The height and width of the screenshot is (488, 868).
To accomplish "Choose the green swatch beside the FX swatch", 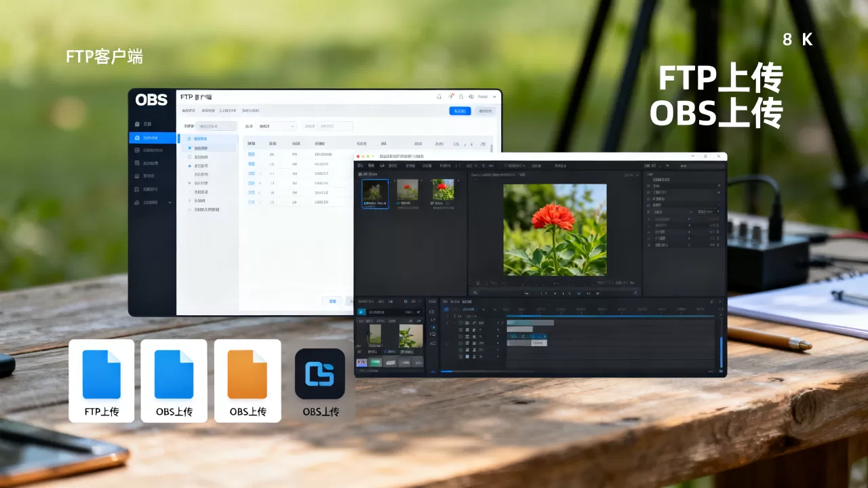I will 376,363.
